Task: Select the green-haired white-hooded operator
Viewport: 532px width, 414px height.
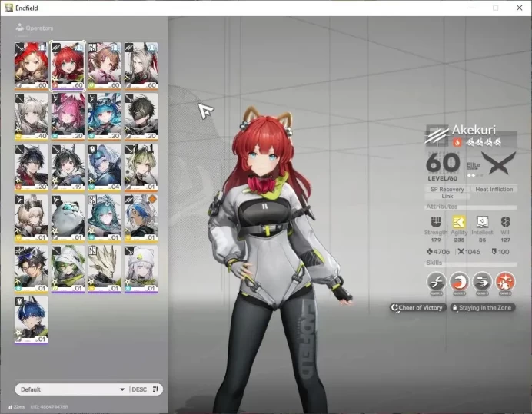Action: [68, 270]
